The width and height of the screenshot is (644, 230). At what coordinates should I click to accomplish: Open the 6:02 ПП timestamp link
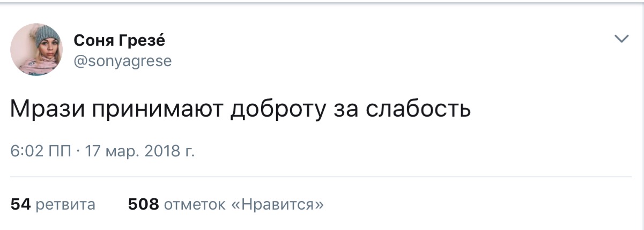tap(41, 151)
